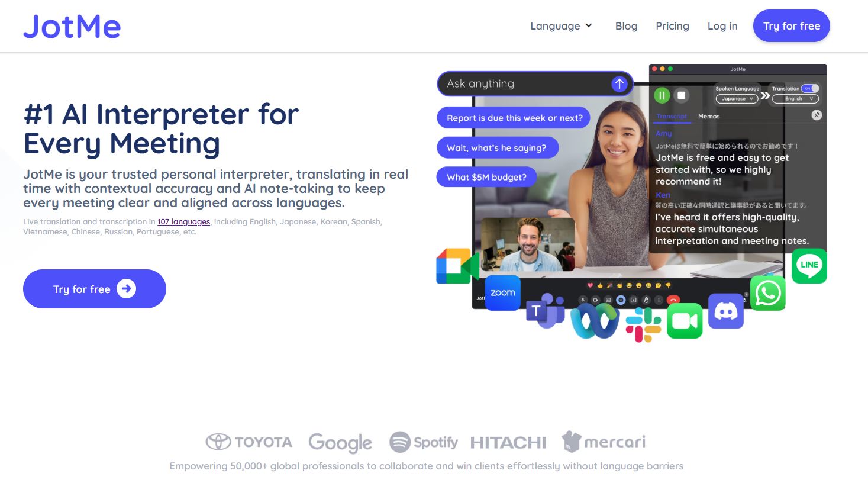Open the Spoken Language Japanese dropdown
This screenshot has width=868, height=499.
point(737,99)
